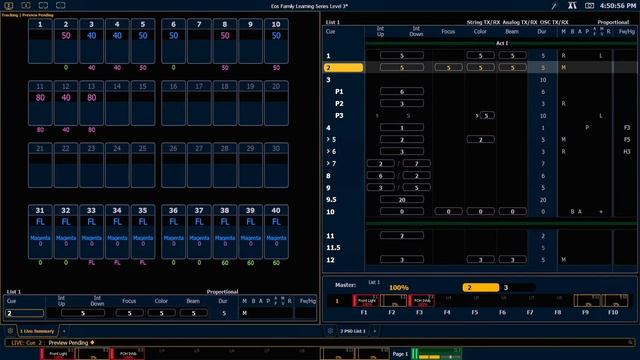This screenshot has width=640, height=360.
Task: Click cue 7 Int Down time of 7
Action: click(416, 164)
